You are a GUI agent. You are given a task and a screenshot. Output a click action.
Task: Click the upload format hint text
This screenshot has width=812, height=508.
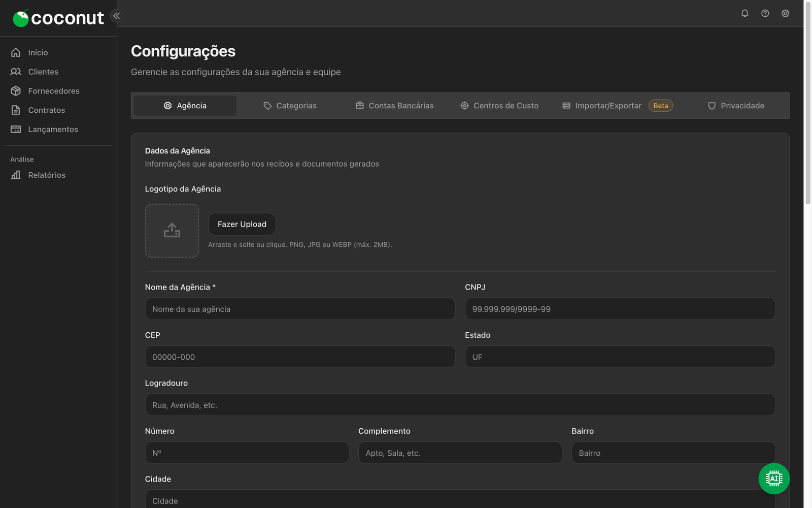click(x=300, y=245)
